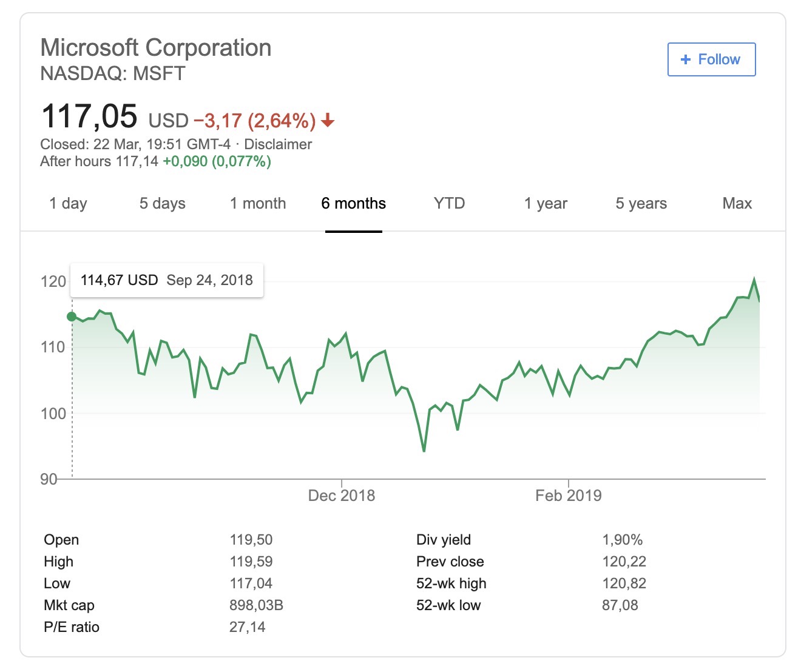Click the chart peak near 120 USD
The width and height of the screenshot is (801, 672).
754,280
